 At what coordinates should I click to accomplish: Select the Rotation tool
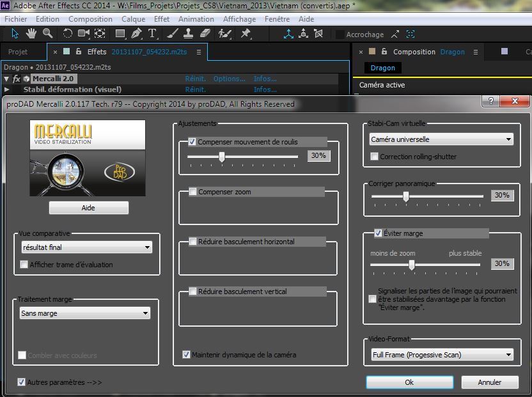tap(68, 34)
